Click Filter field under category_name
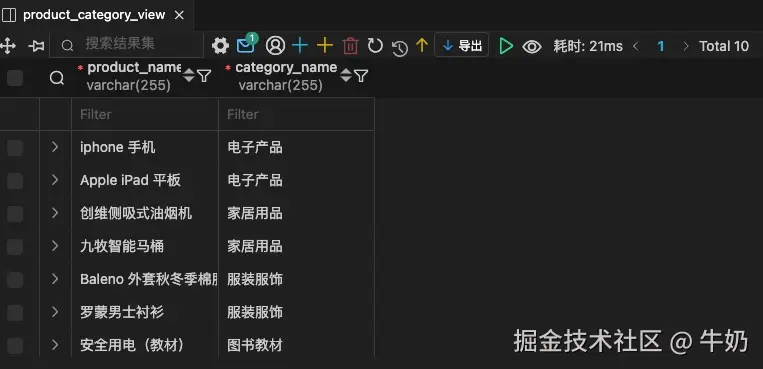The width and height of the screenshot is (763, 369). click(x=296, y=114)
